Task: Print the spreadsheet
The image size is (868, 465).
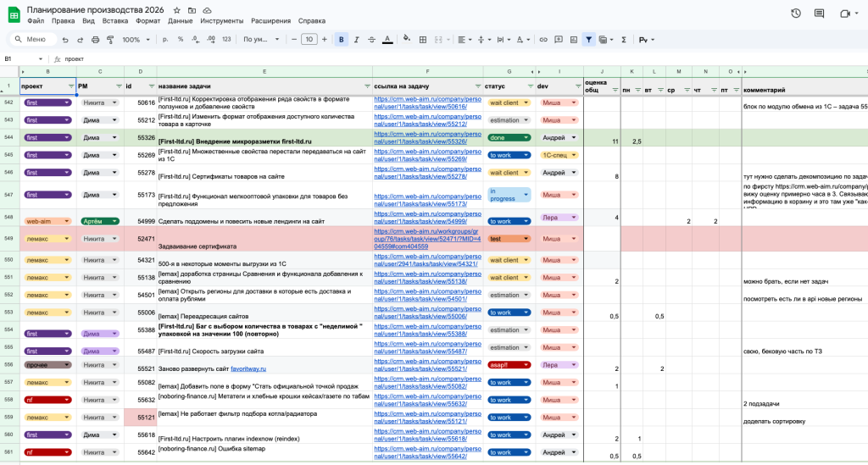Action: click(95, 40)
